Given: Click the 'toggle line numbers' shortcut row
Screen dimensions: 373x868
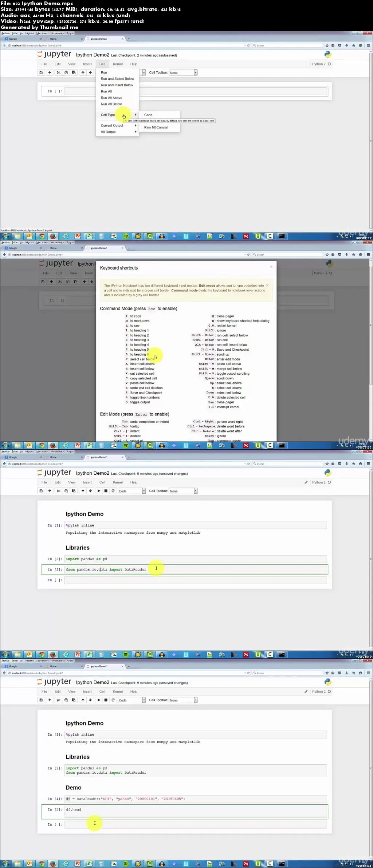Looking at the screenshot, I should pos(143,398).
